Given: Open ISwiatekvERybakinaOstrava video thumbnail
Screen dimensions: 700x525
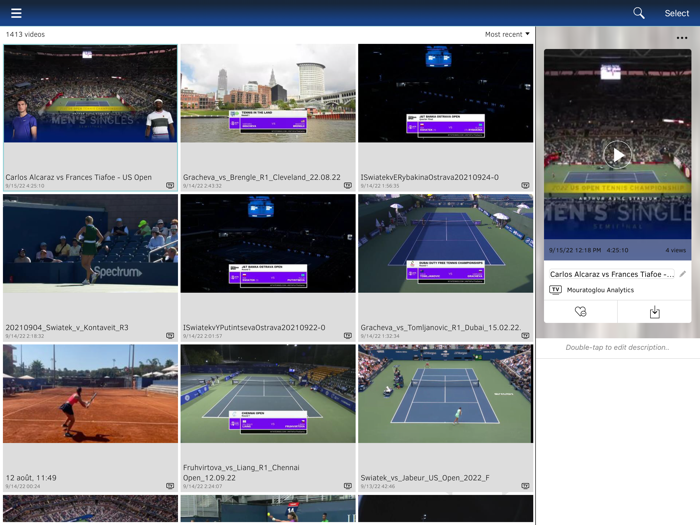Looking at the screenshot, I should tap(446, 93).
